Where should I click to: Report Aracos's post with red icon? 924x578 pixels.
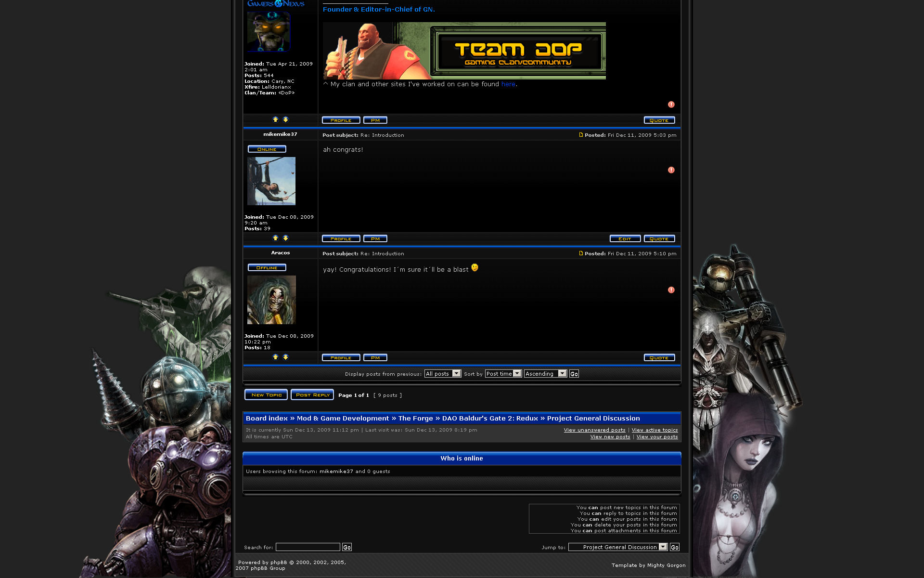point(671,290)
